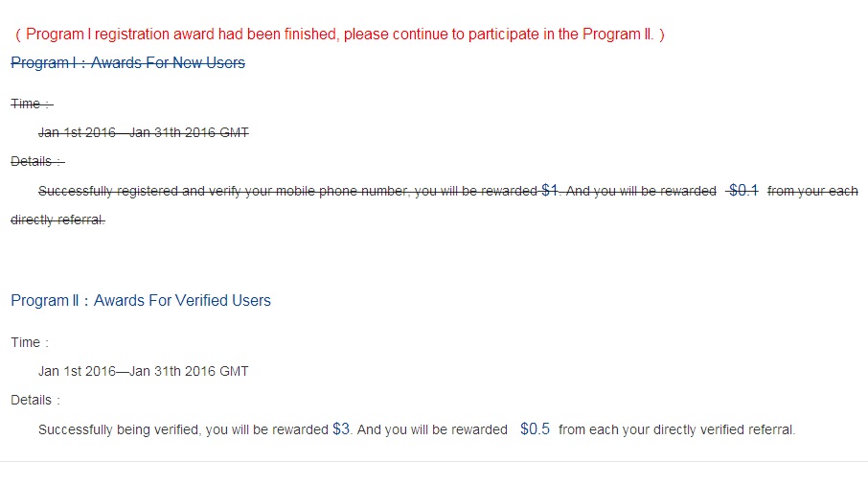Click the crossed-out $0.1 referral amount

[743, 191]
